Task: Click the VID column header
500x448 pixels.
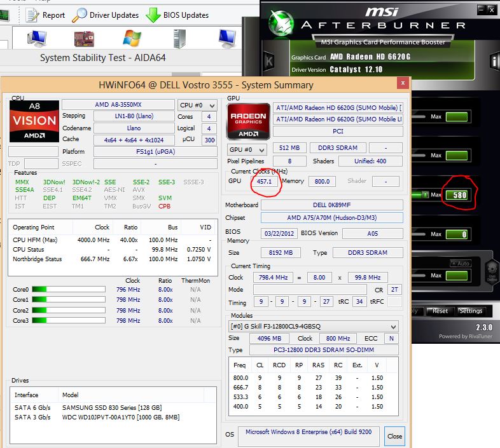Action: point(198,227)
